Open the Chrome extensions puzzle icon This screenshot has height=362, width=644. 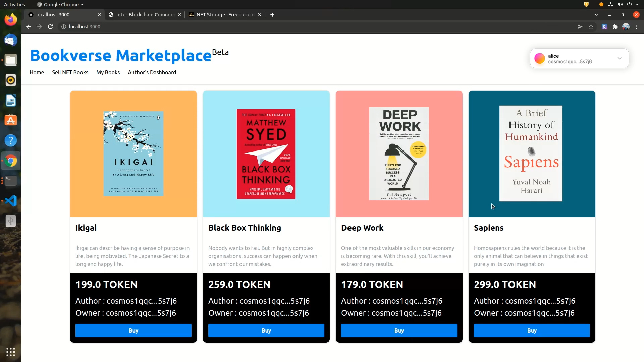[615, 27]
